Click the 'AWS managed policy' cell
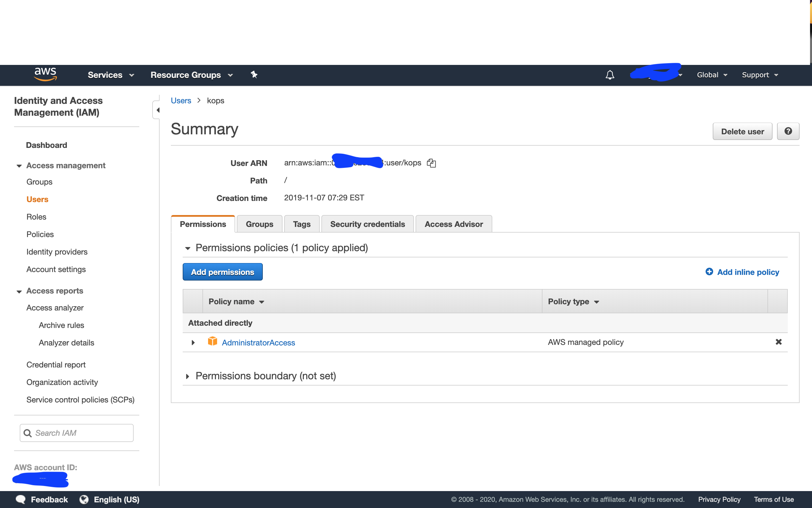Viewport: 812px width, 508px height. pyautogui.click(x=586, y=342)
